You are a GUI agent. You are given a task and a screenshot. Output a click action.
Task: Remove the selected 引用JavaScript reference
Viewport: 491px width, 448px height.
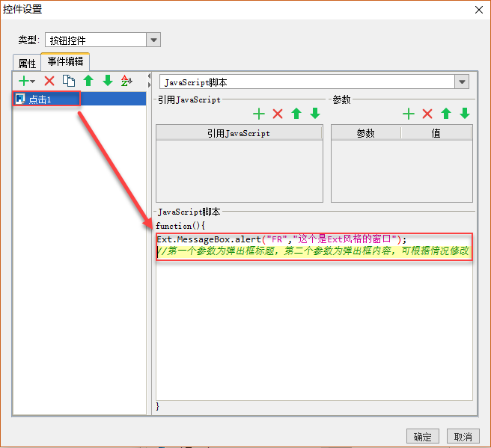pos(278,114)
